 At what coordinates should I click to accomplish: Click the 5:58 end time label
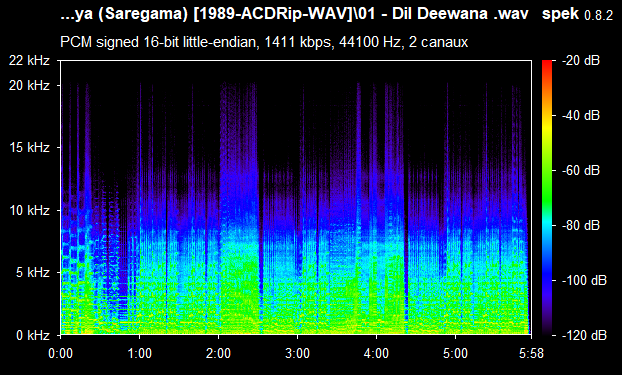point(531,353)
